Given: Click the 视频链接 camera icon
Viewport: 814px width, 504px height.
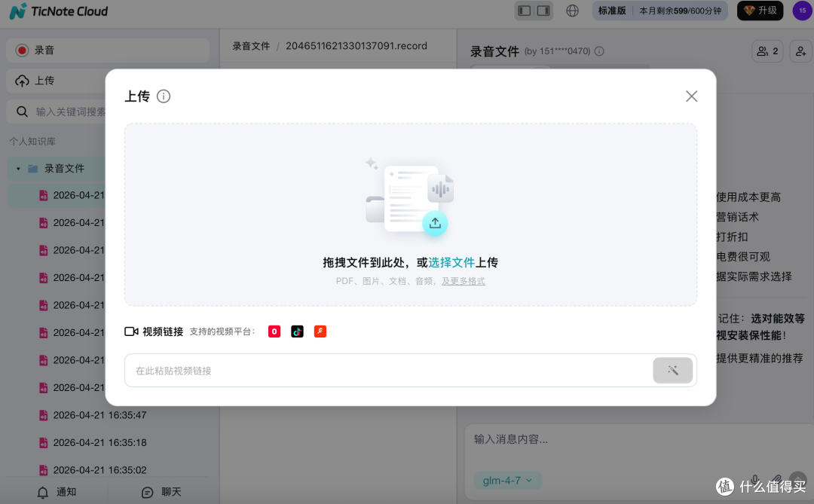Looking at the screenshot, I should [131, 331].
